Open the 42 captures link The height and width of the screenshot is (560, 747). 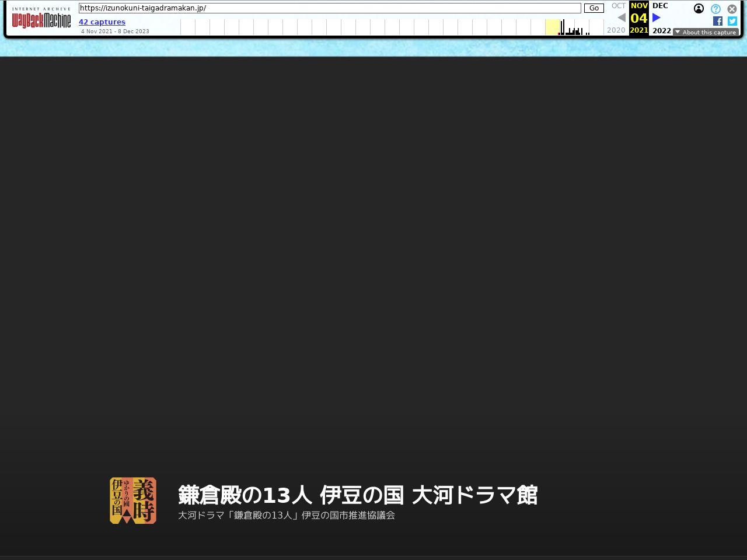click(102, 22)
